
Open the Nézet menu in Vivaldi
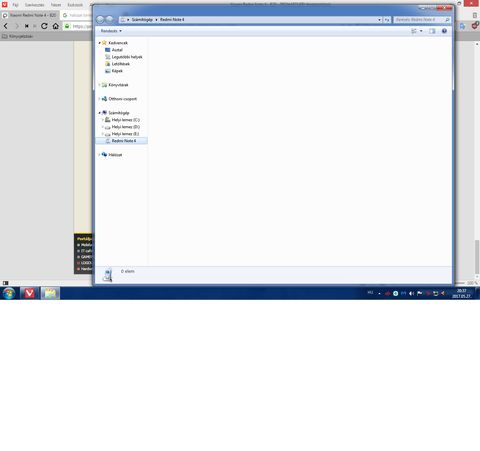point(56,5)
